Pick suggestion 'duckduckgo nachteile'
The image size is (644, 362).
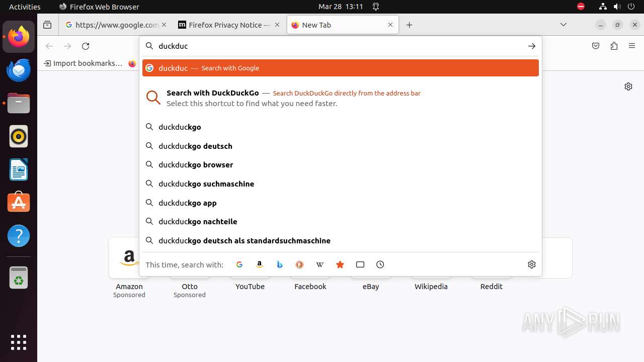point(341,222)
